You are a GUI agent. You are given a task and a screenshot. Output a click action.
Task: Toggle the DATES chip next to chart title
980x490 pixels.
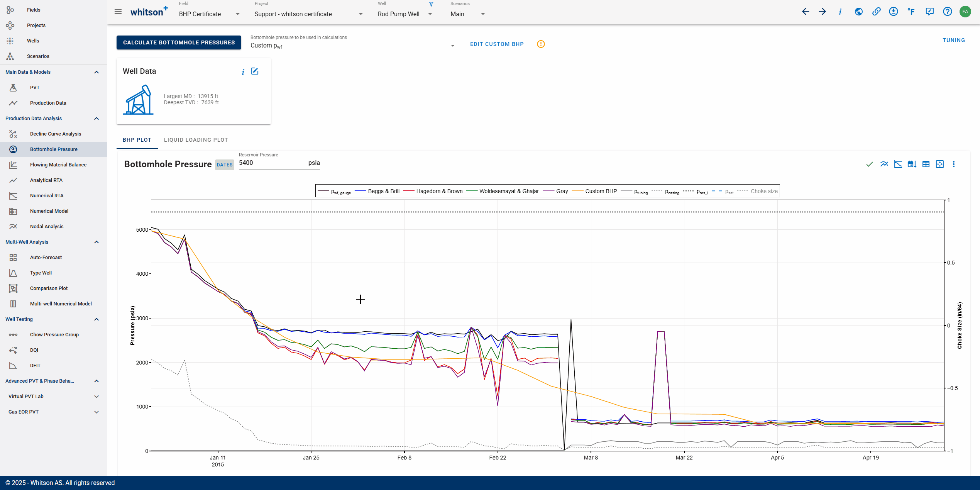[x=224, y=165]
